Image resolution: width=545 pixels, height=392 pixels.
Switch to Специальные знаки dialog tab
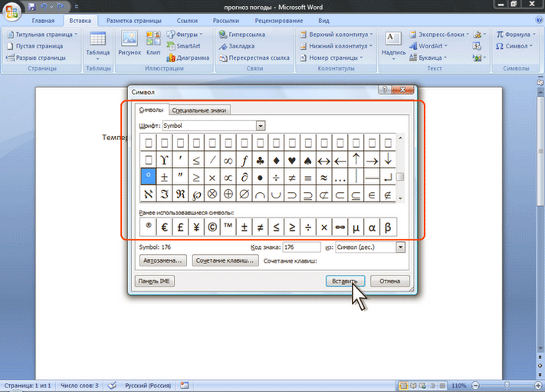point(199,110)
